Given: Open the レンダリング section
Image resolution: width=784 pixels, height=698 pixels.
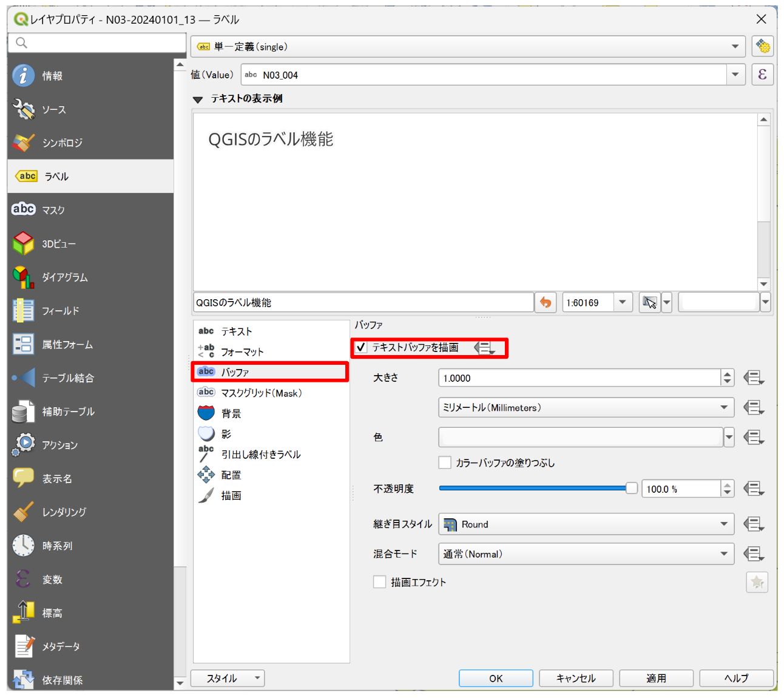Looking at the screenshot, I should click(x=90, y=512).
